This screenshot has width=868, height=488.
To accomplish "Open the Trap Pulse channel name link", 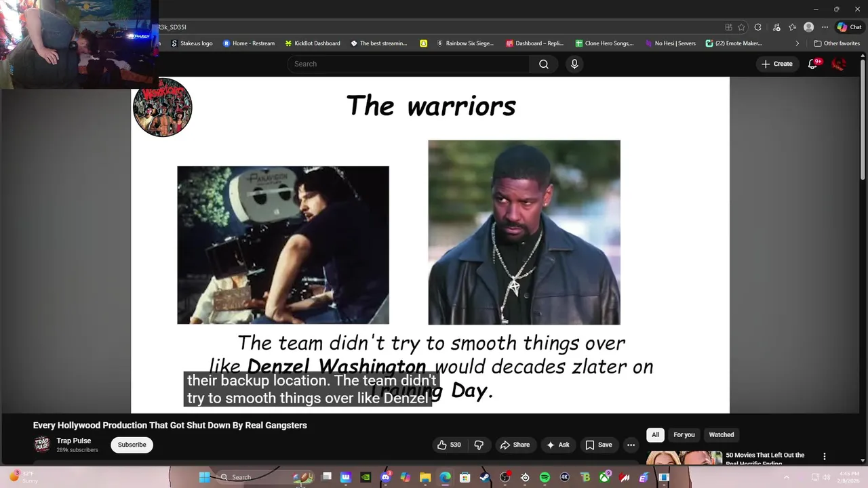I will (74, 441).
